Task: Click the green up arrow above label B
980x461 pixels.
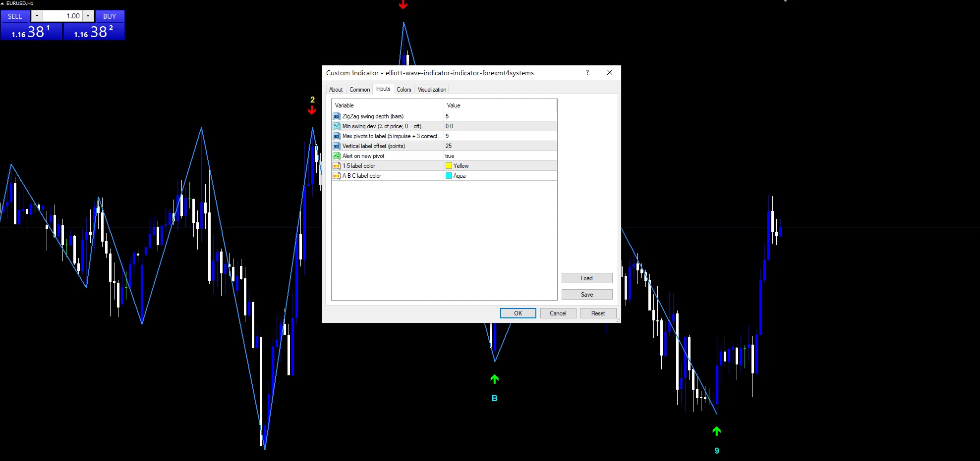Action: 495,379
